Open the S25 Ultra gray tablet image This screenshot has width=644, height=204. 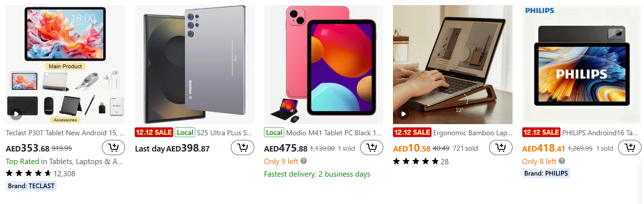point(194,64)
